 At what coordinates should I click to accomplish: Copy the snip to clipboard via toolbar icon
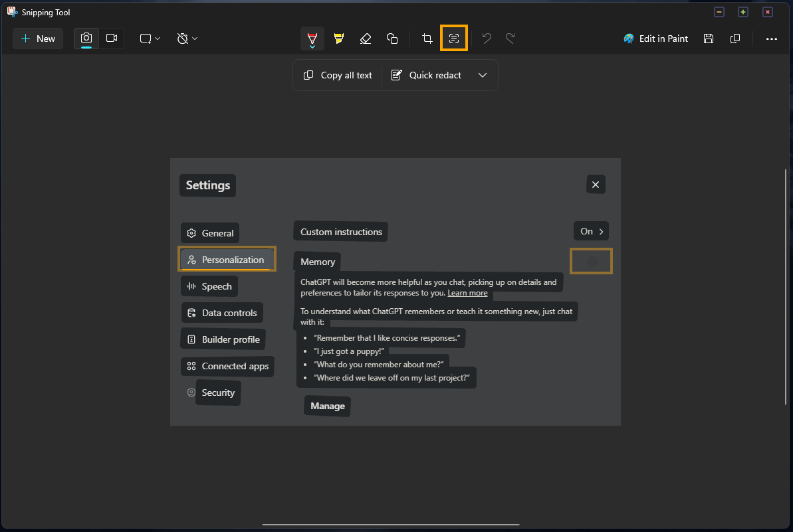point(735,39)
